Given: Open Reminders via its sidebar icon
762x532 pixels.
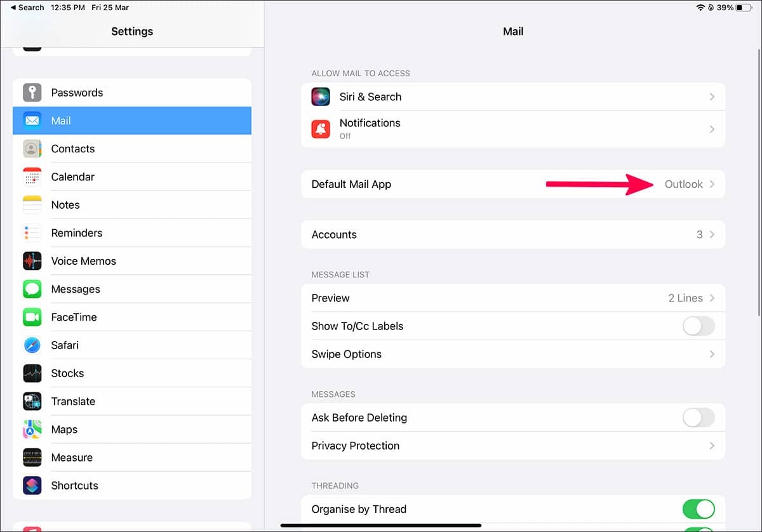Looking at the screenshot, I should [x=32, y=232].
